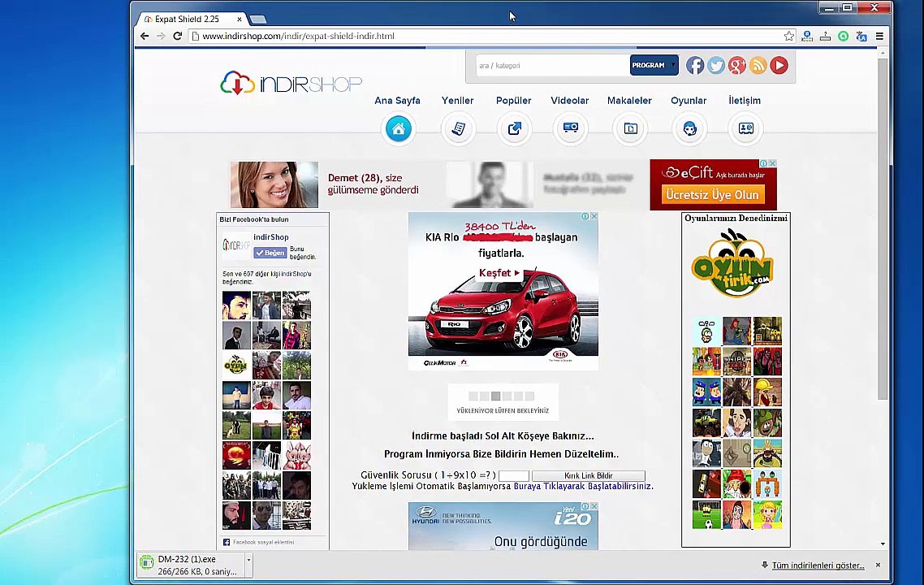Click the page vertical scrollbar
Viewport: 924px width, 585px height.
coord(882,229)
